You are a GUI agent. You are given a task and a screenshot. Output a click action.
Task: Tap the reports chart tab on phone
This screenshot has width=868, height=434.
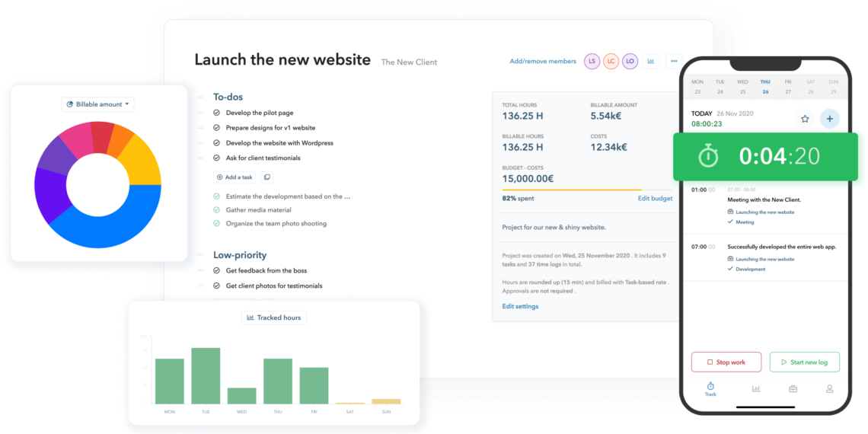756,388
